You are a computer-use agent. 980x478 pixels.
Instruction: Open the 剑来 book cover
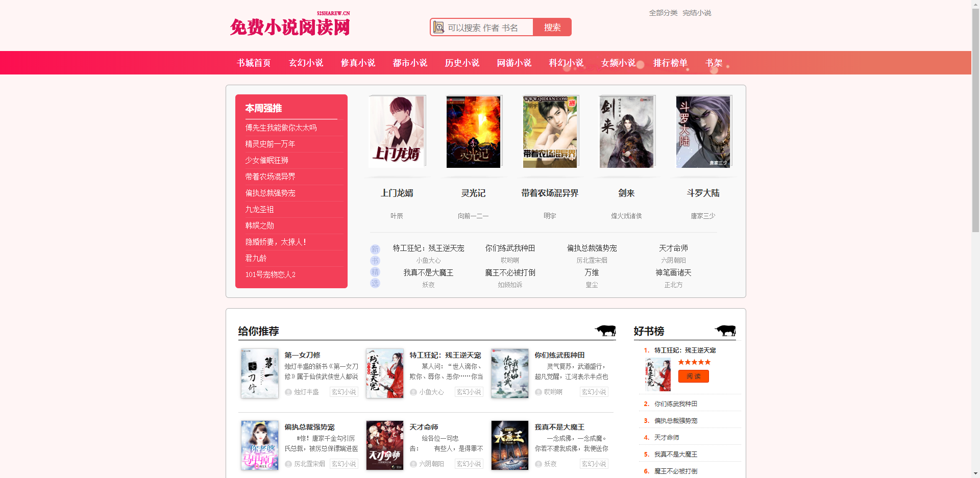click(x=627, y=132)
